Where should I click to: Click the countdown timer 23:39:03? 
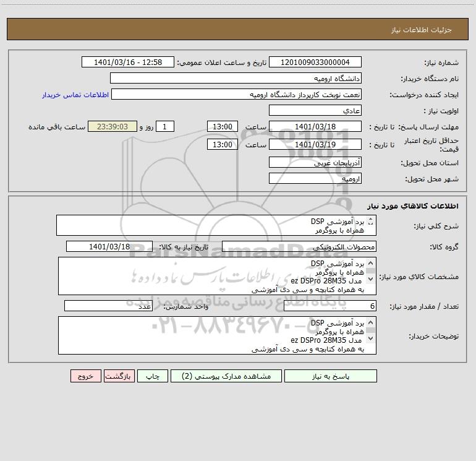113,126
